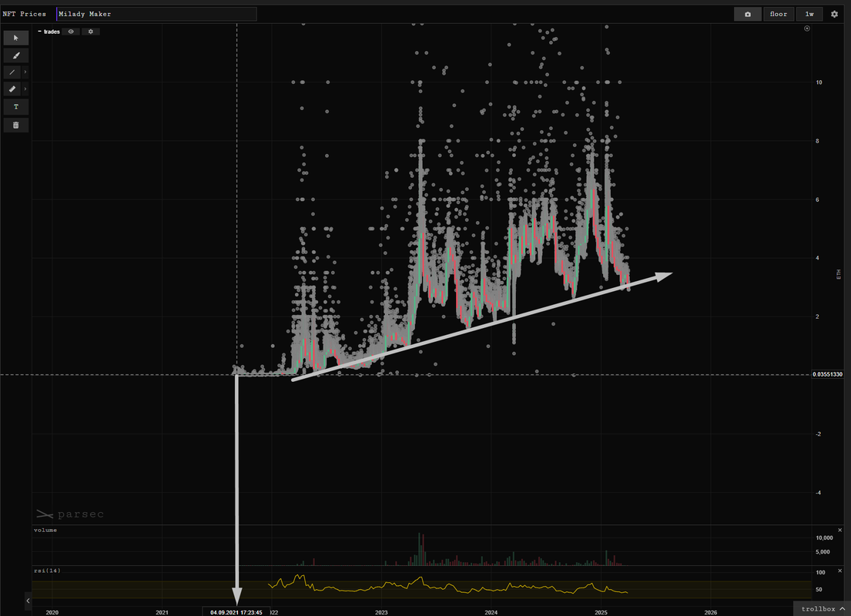851x616 pixels.
Task: Click the volume pane label
Action: point(45,531)
